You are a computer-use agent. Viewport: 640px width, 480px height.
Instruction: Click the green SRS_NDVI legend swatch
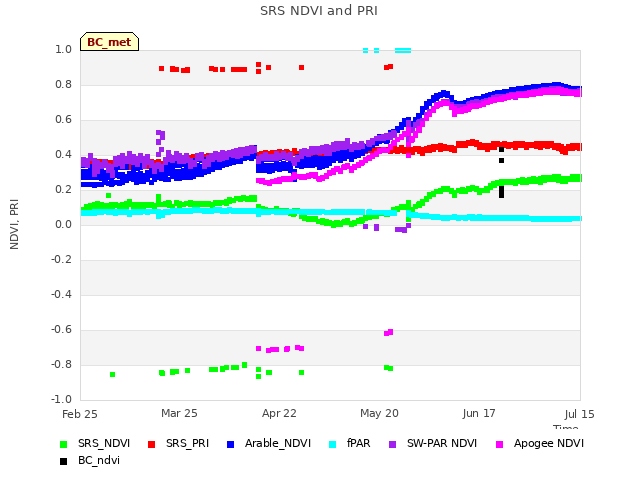[x=63, y=444]
